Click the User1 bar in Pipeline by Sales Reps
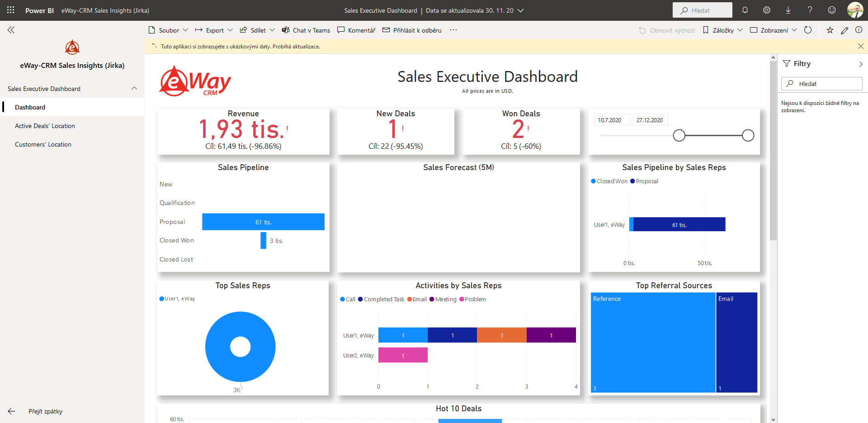 679,224
